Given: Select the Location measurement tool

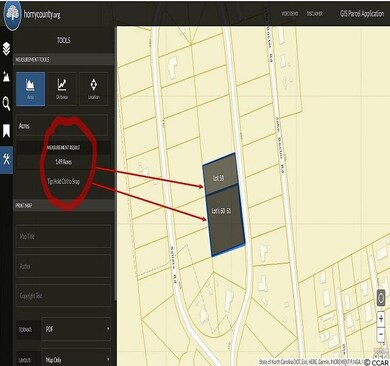Looking at the screenshot, I should [x=94, y=89].
